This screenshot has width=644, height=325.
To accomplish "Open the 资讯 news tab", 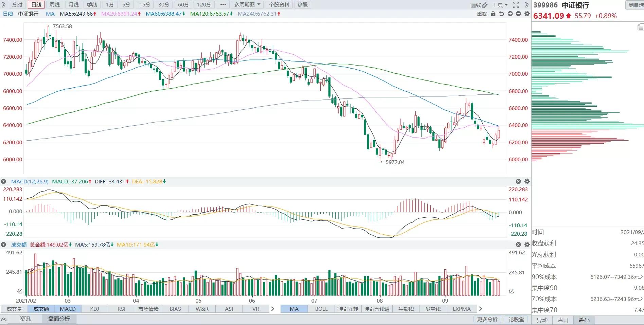I will click(x=25, y=319).
